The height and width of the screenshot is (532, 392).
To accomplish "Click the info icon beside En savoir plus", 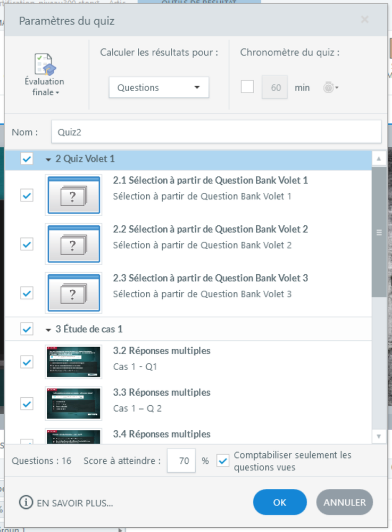I will 26,503.
